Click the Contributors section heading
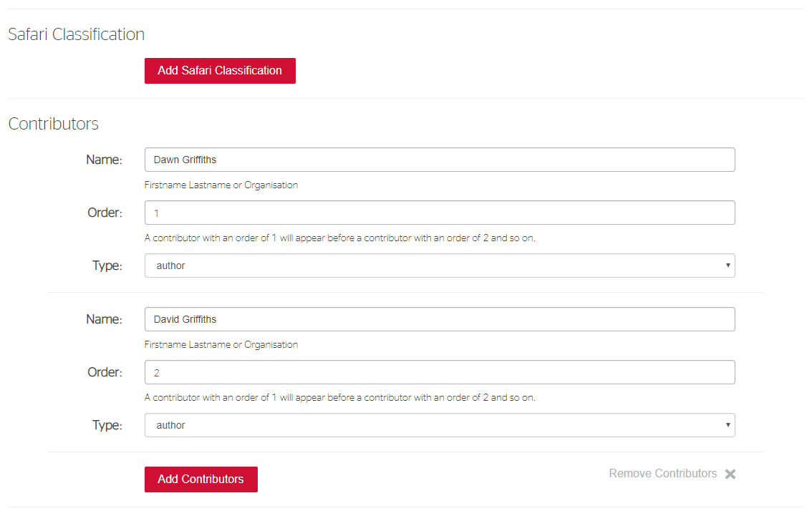The height and width of the screenshot is (516, 812). point(53,124)
